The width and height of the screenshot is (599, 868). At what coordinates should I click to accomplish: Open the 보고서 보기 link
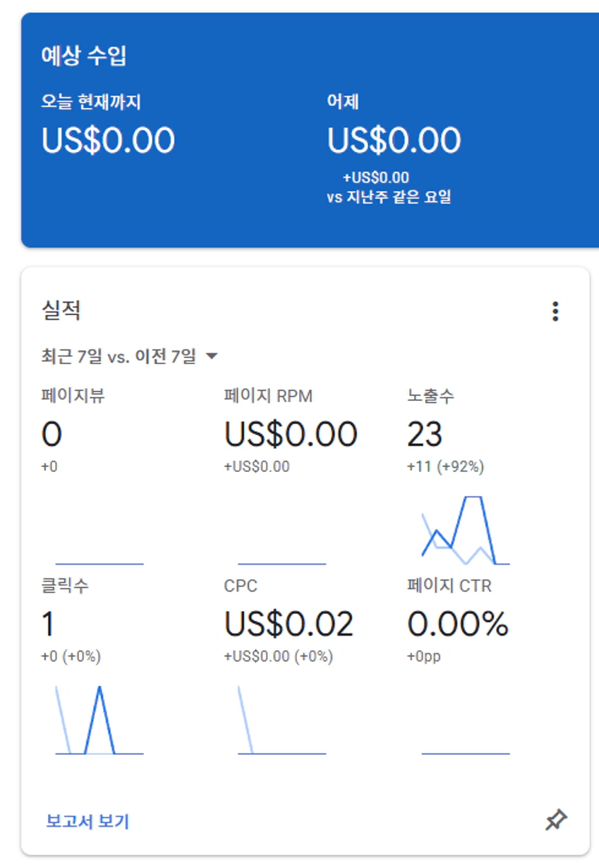pyautogui.click(x=88, y=821)
